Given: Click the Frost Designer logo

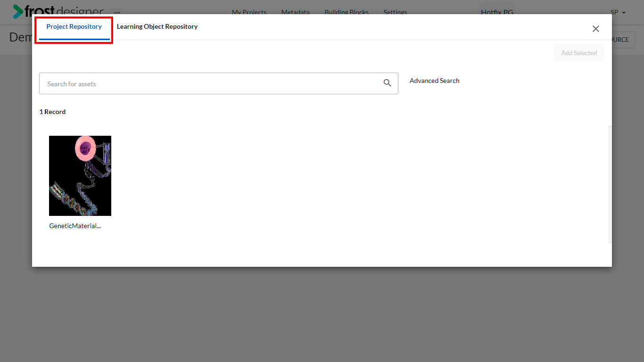Looking at the screenshot, I should click(x=58, y=11).
